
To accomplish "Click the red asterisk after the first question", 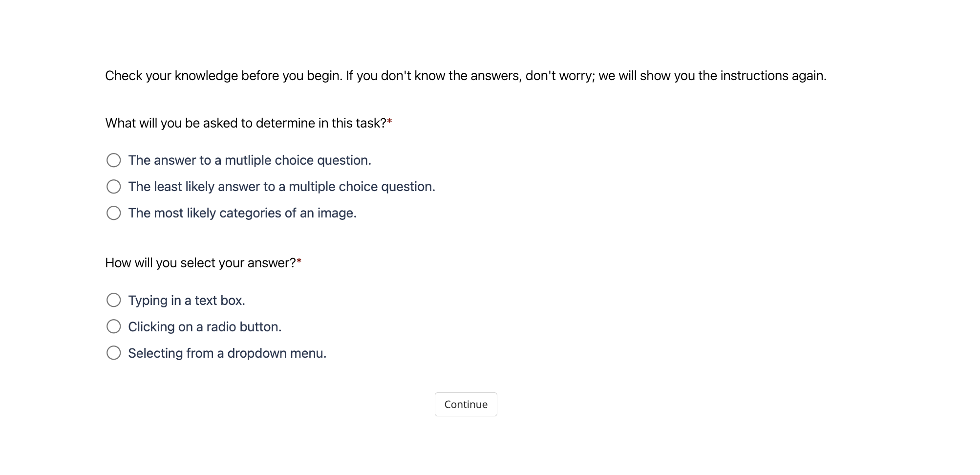I will (390, 122).
